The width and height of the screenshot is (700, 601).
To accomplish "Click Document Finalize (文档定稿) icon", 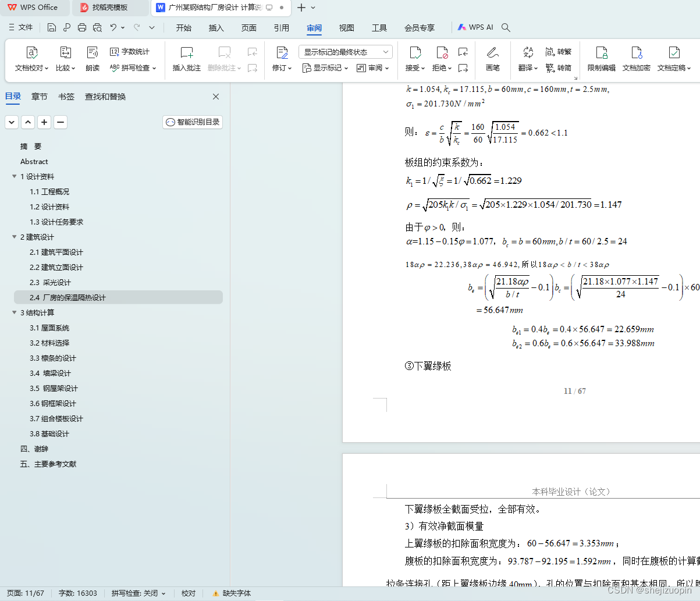I will click(674, 53).
